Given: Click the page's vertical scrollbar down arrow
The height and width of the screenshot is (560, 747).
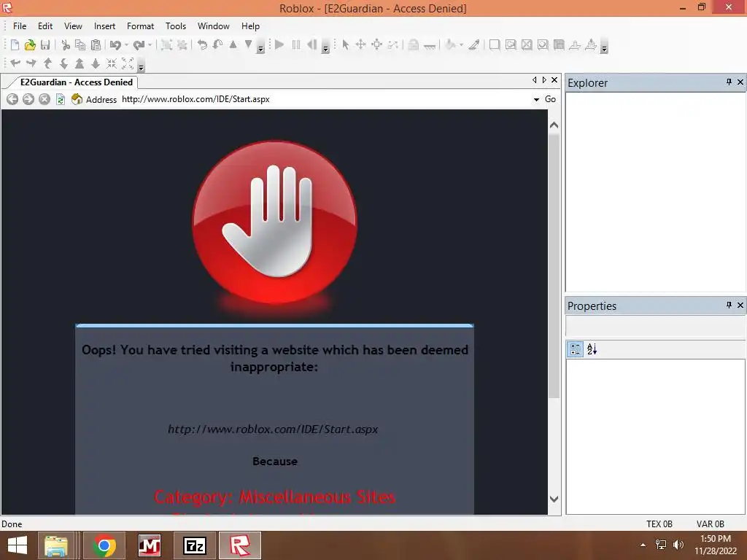Looking at the screenshot, I should coord(554,499).
